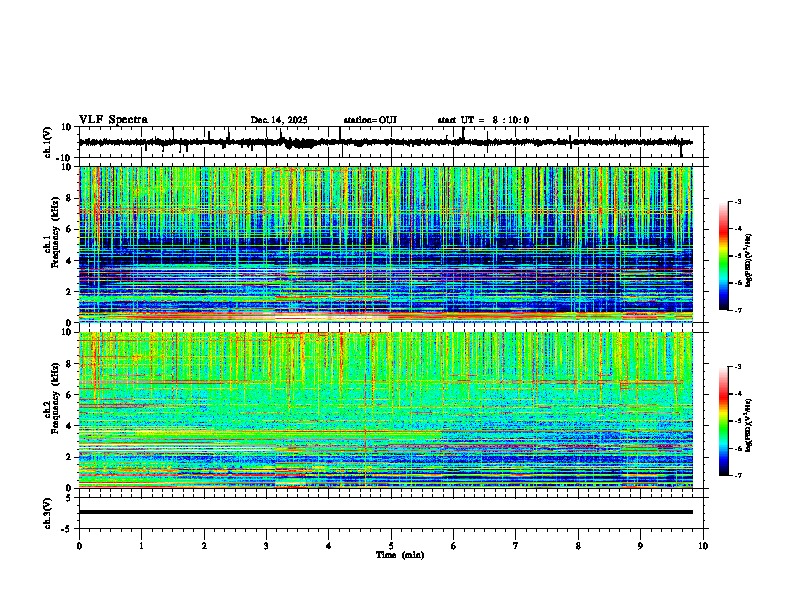
Task: Click the ch.2 color bar unit label log(PSD)
Action: (x=749, y=425)
